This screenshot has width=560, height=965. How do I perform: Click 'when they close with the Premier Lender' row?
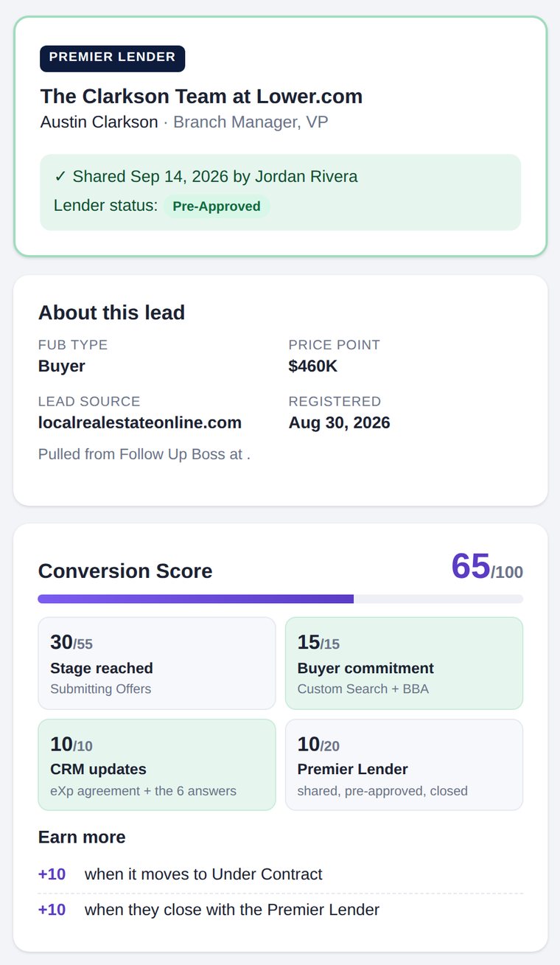coord(281,910)
